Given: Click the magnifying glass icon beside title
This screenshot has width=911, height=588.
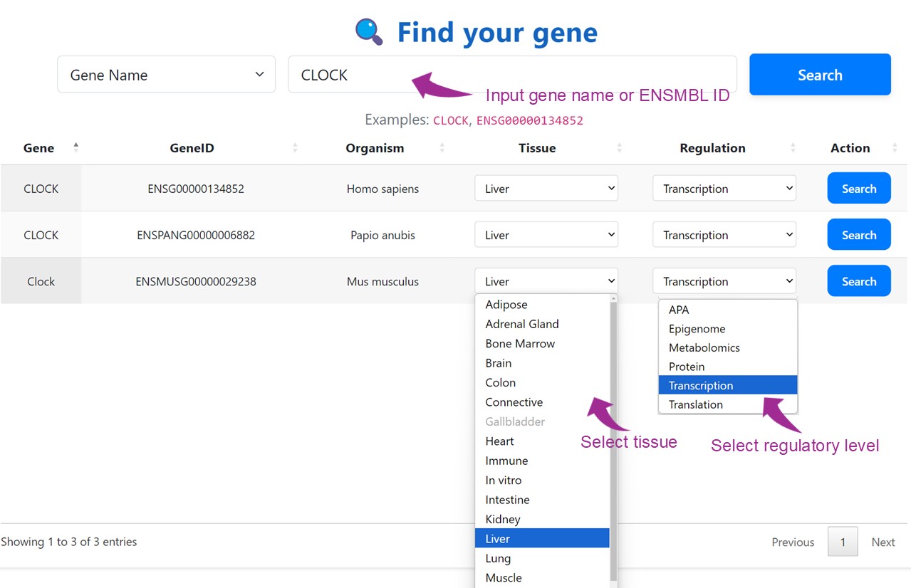Looking at the screenshot, I should (x=369, y=32).
